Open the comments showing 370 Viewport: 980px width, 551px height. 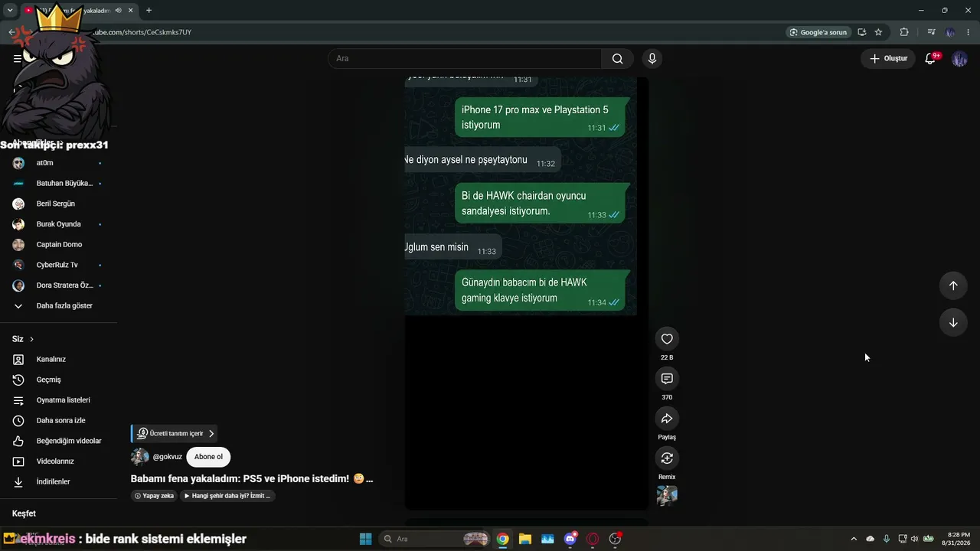point(667,379)
